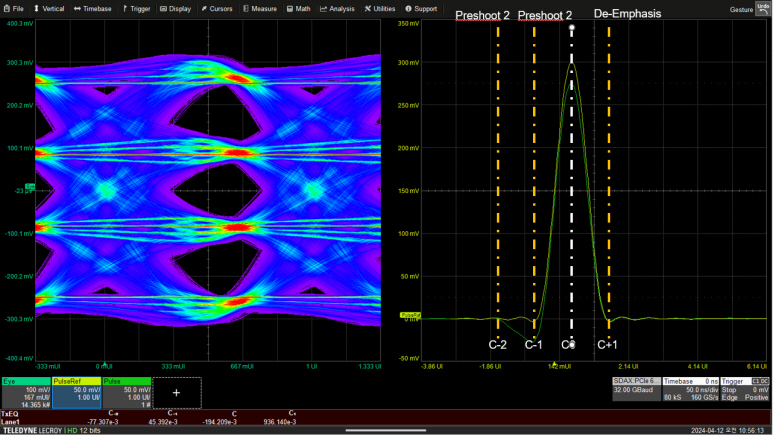
Task: Click the 6.14 UI axis label
Action: (757, 366)
